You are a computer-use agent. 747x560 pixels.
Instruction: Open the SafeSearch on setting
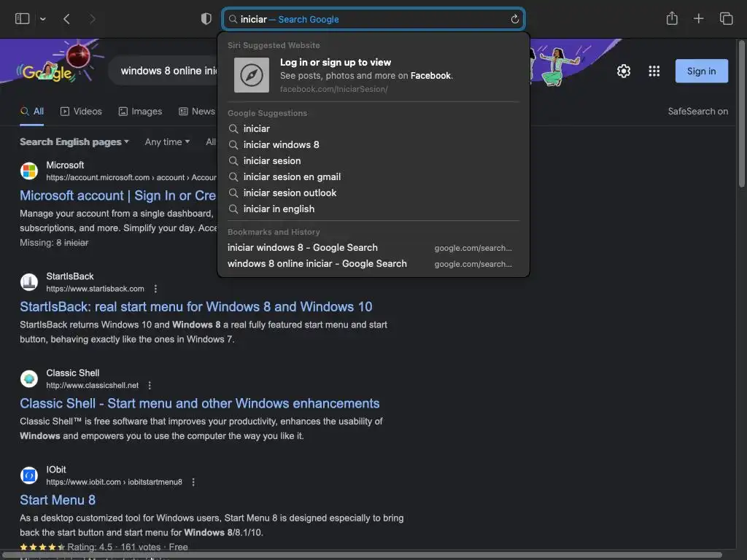click(x=697, y=112)
